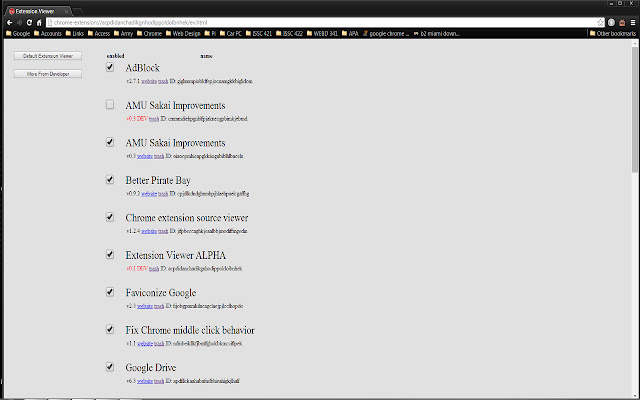
Task: Click the vertical page scrollbar thumb
Action: (635, 109)
